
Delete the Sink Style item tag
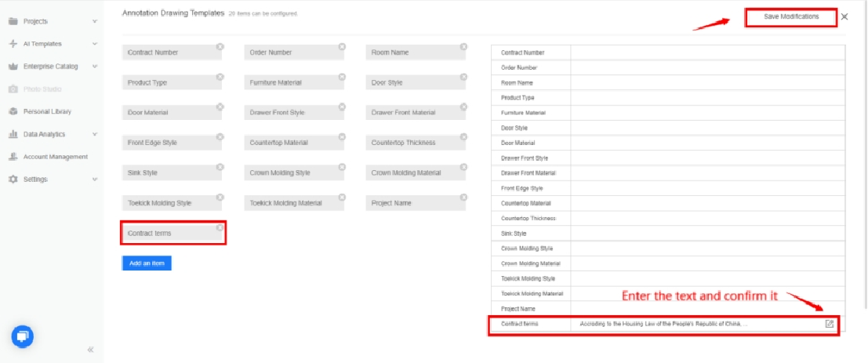[x=220, y=167]
